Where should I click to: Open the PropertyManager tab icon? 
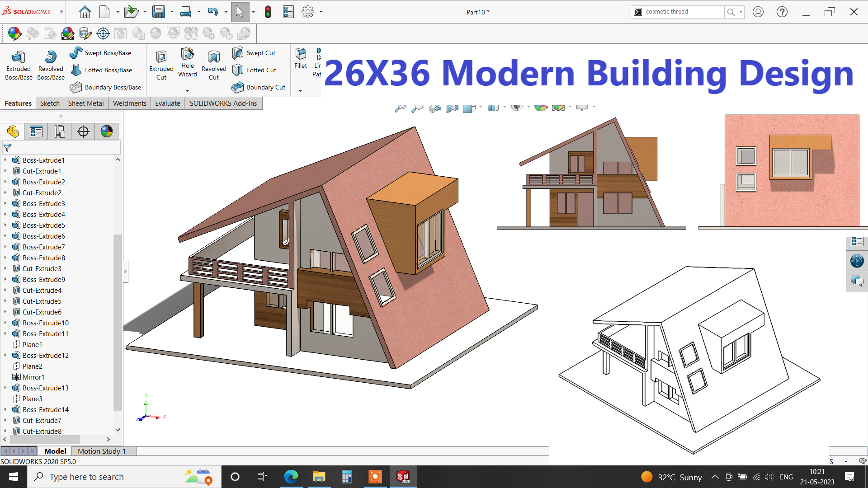36,131
